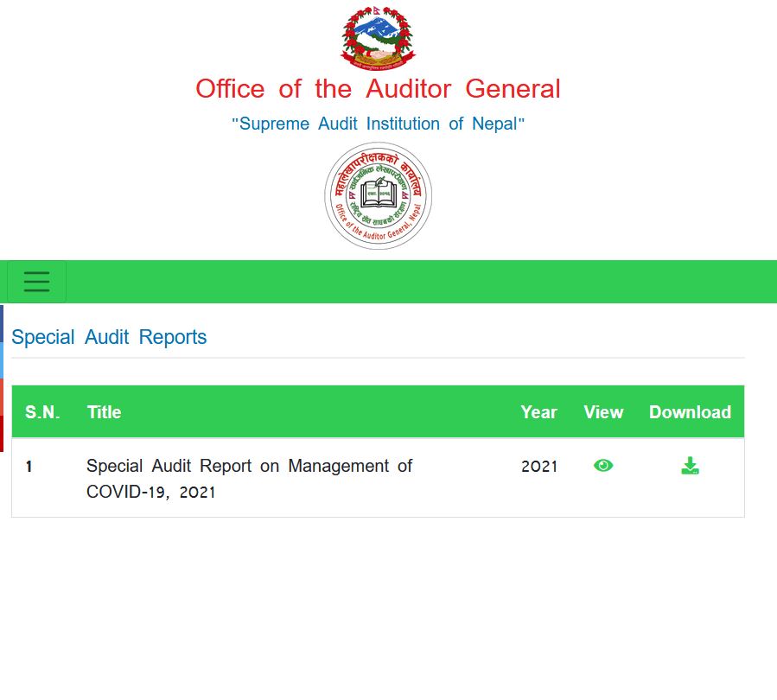Screen dimensions: 777x700
Task: Click the Auditor General office seal logo
Action: coord(378,195)
